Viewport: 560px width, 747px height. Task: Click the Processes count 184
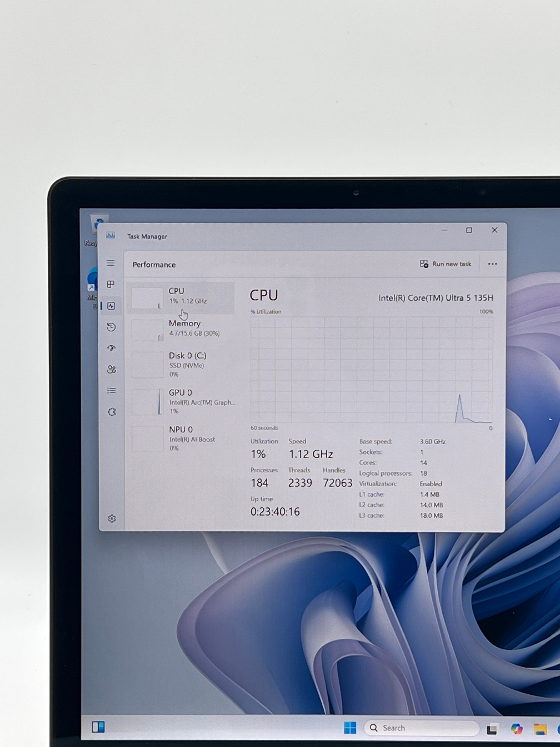coord(260,483)
